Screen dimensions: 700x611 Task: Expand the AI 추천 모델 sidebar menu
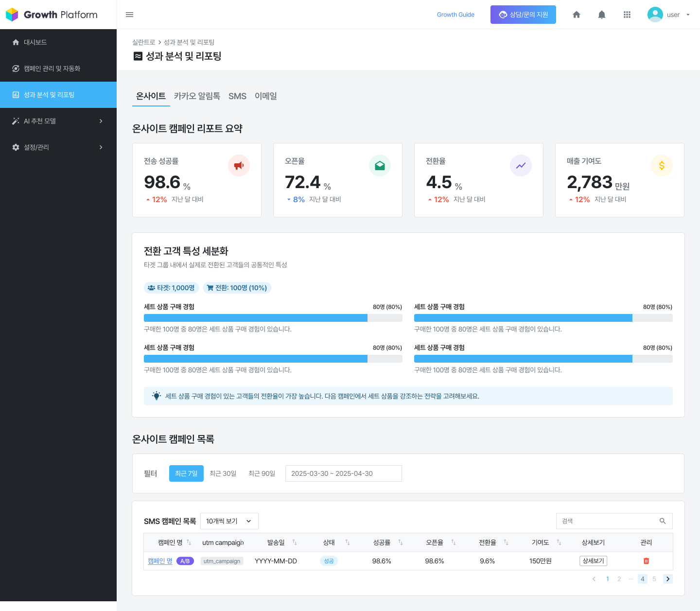[x=58, y=121]
